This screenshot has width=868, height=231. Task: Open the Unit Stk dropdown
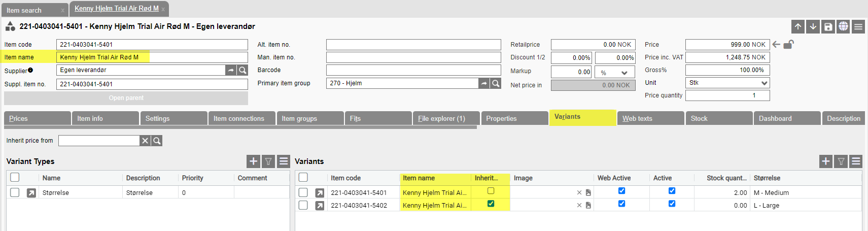727,83
